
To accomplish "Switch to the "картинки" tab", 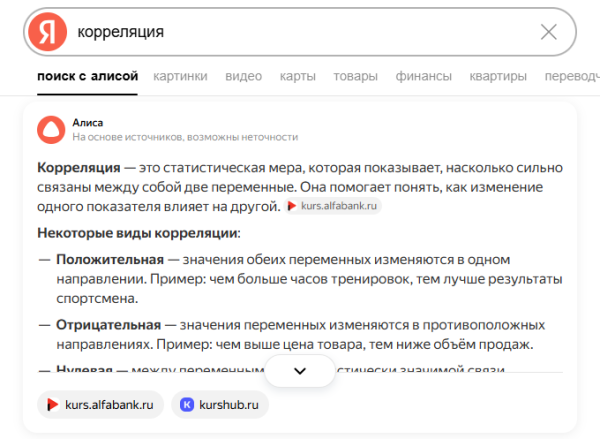I will [181, 76].
